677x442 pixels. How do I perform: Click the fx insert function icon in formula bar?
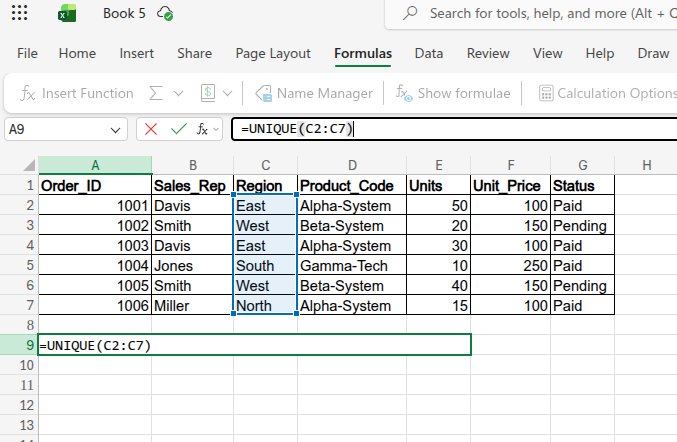202,129
